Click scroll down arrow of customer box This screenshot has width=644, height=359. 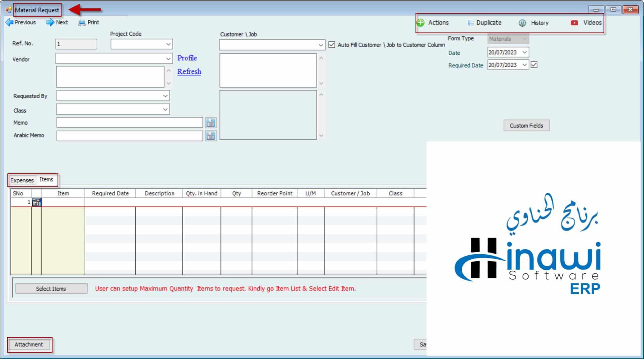tap(321, 83)
